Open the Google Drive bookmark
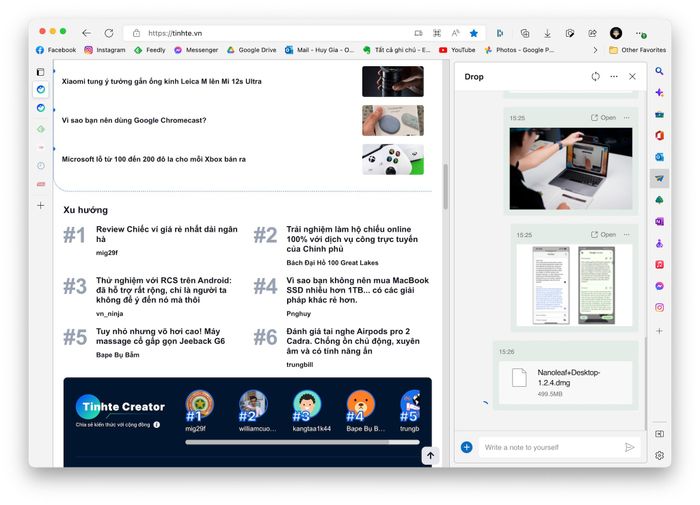The height and width of the screenshot is (505, 700). point(251,50)
